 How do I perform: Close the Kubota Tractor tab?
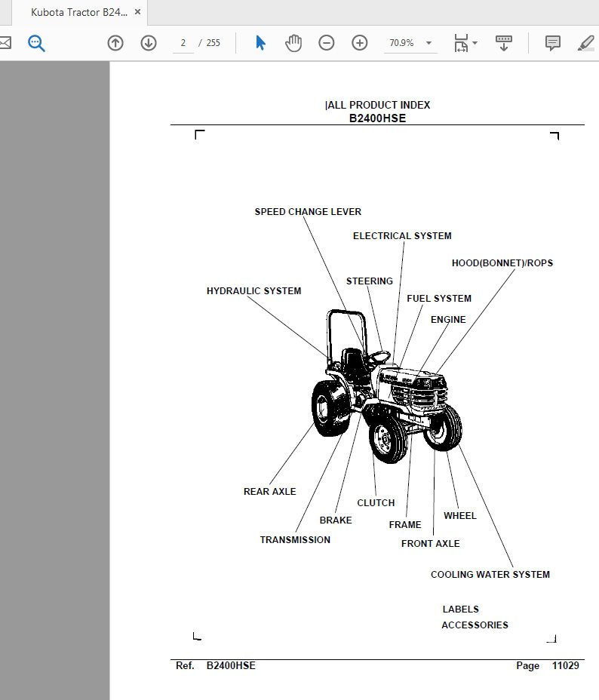(137, 12)
